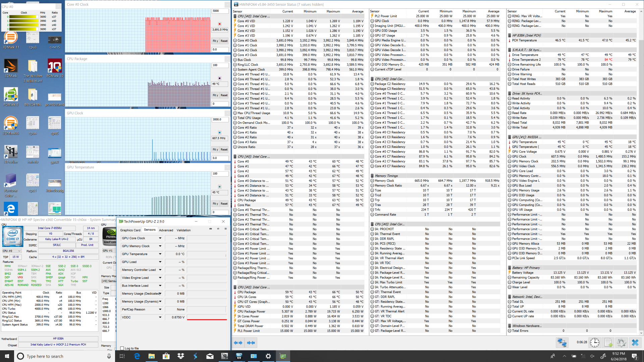The height and width of the screenshot is (362, 644).
Task: Click GPU-Z refresh icon
Action: (x=218, y=229)
